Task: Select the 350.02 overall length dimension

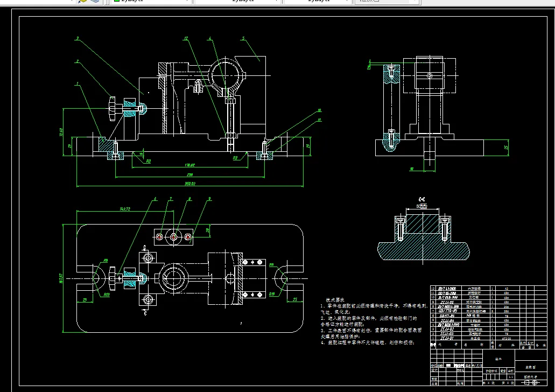Action: [x=189, y=184]
